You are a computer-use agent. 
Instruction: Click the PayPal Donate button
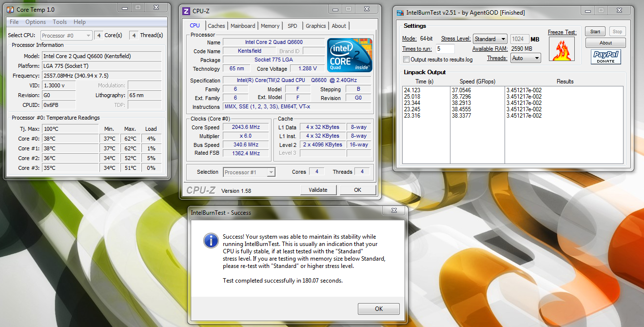(x=605, y=57)
